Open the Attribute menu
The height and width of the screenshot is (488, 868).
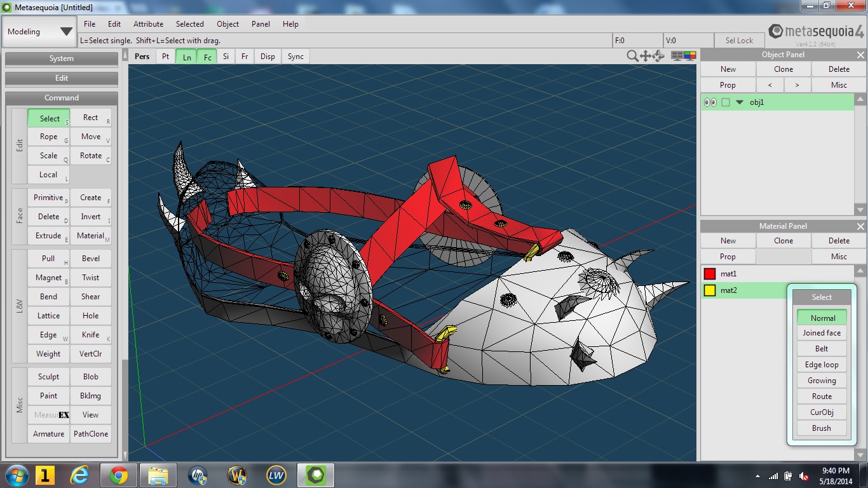click(148, 24)
